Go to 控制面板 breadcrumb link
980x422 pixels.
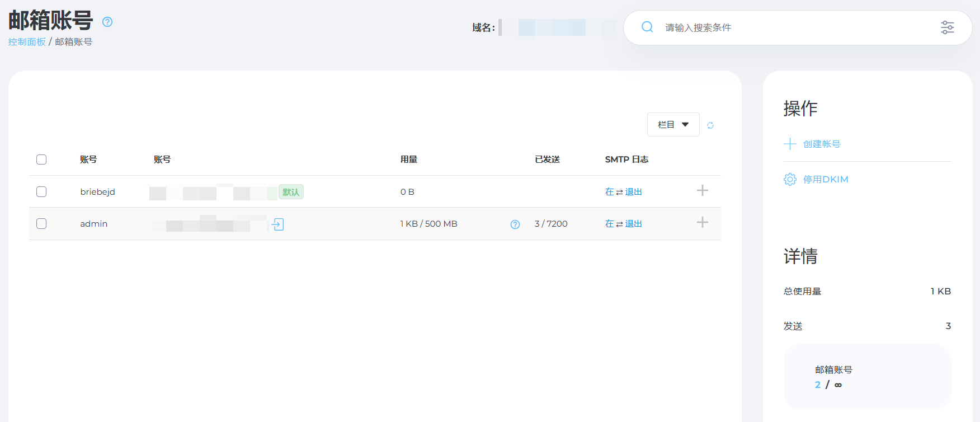[27, 42]
